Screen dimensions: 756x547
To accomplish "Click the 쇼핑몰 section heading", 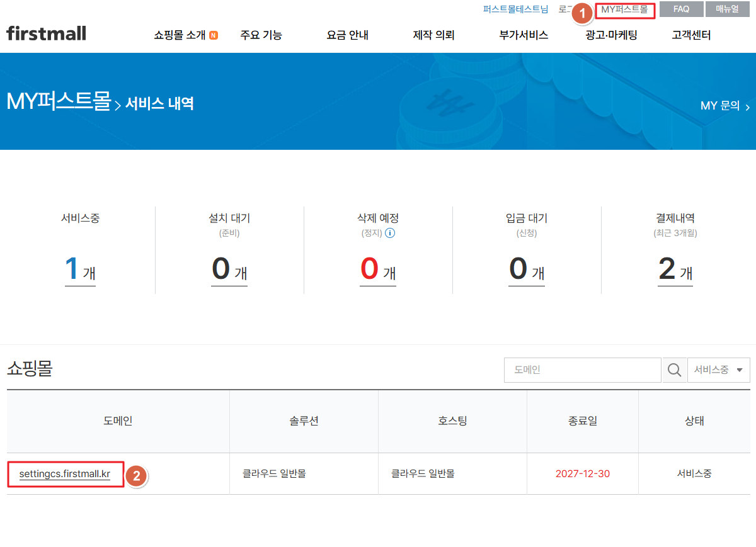I will click(30, 369).
